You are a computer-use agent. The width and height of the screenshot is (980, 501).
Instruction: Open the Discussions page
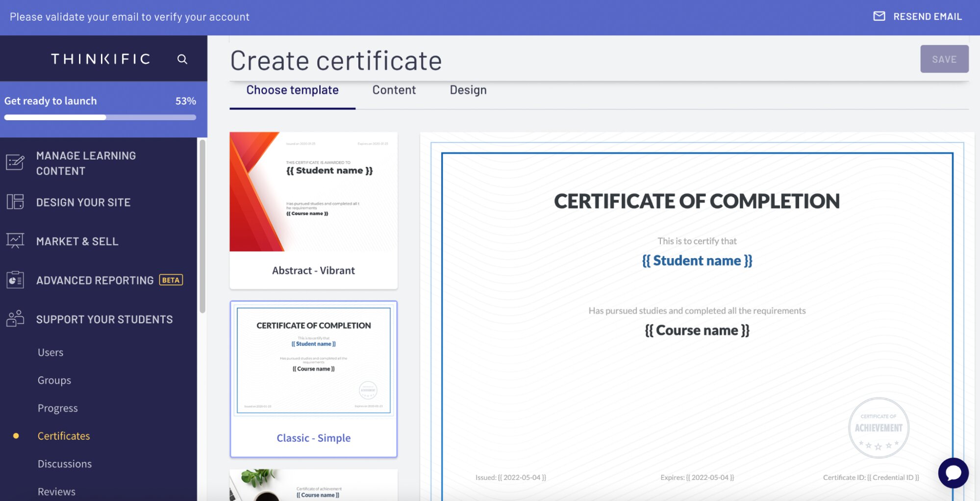pos(64,463)
